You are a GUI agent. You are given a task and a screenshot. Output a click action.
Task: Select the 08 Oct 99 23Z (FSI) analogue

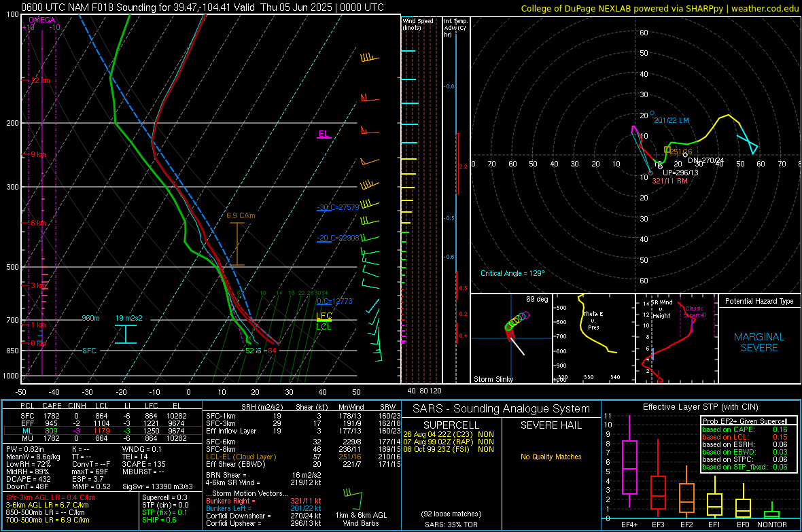(x=449, y=450)
